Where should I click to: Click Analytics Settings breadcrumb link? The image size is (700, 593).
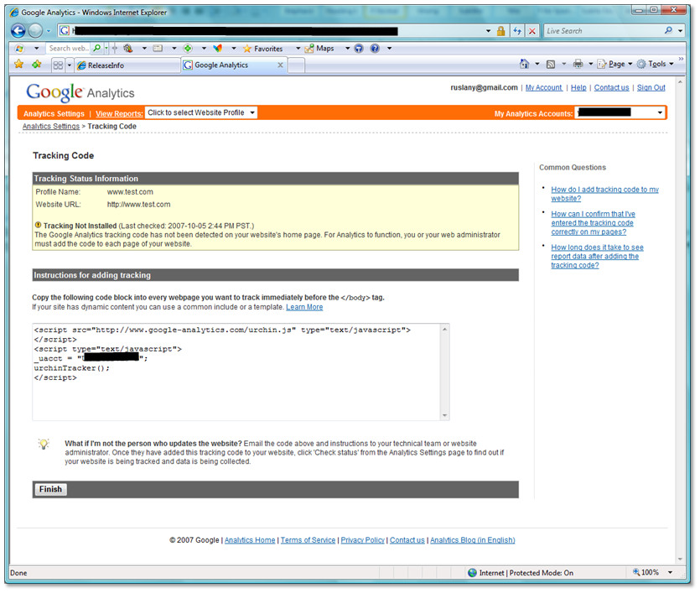tap(51, 127)
